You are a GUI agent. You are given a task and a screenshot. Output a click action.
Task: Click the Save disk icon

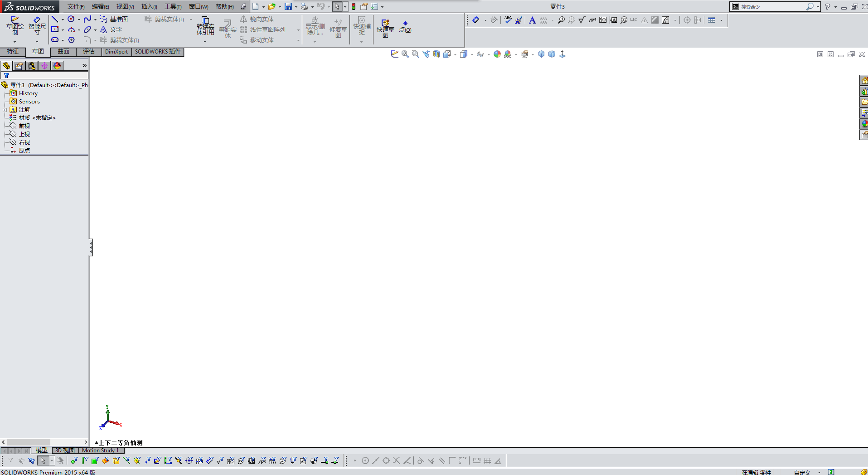click(288, 6)
